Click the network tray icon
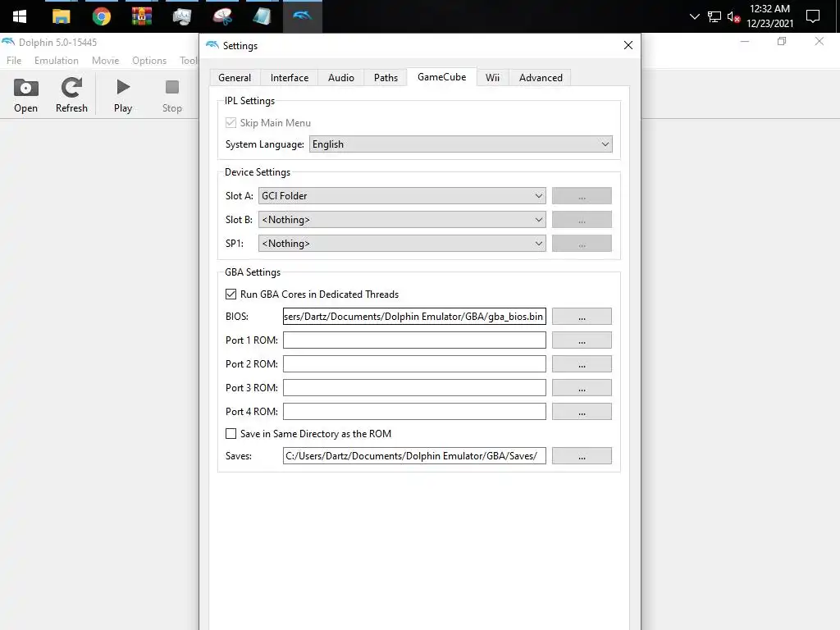 (714, 17)
